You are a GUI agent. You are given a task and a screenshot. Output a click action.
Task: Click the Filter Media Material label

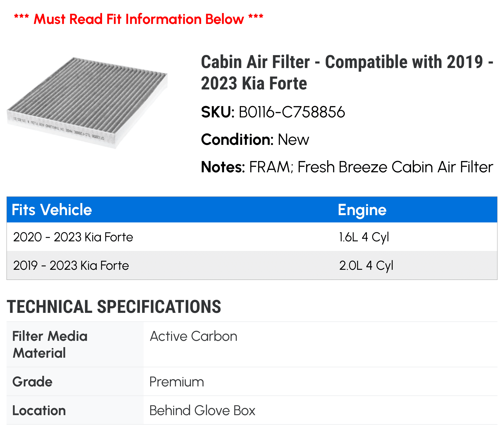click(x=50, y=344)
